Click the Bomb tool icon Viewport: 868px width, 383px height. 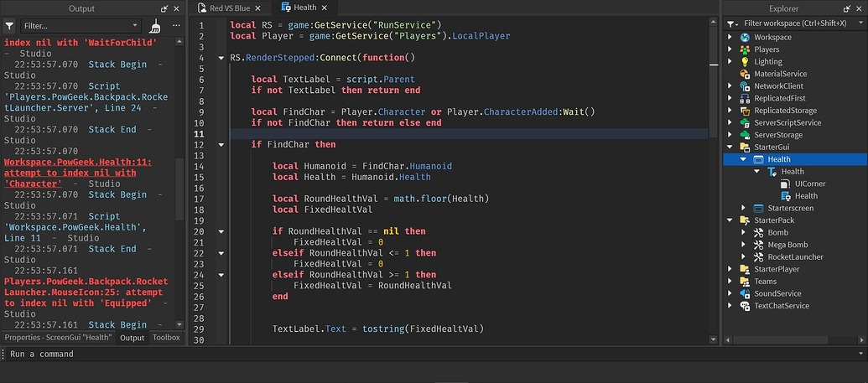point(758,232)
